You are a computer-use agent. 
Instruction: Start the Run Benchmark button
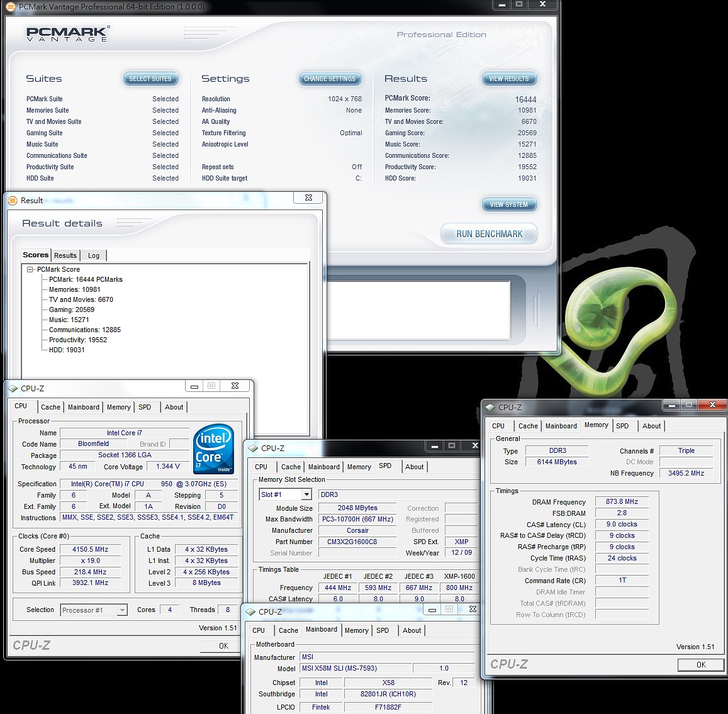[490, 234]
